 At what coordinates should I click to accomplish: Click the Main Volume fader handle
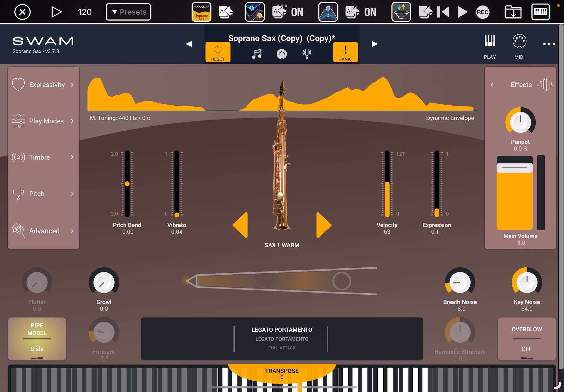(515, 168)
